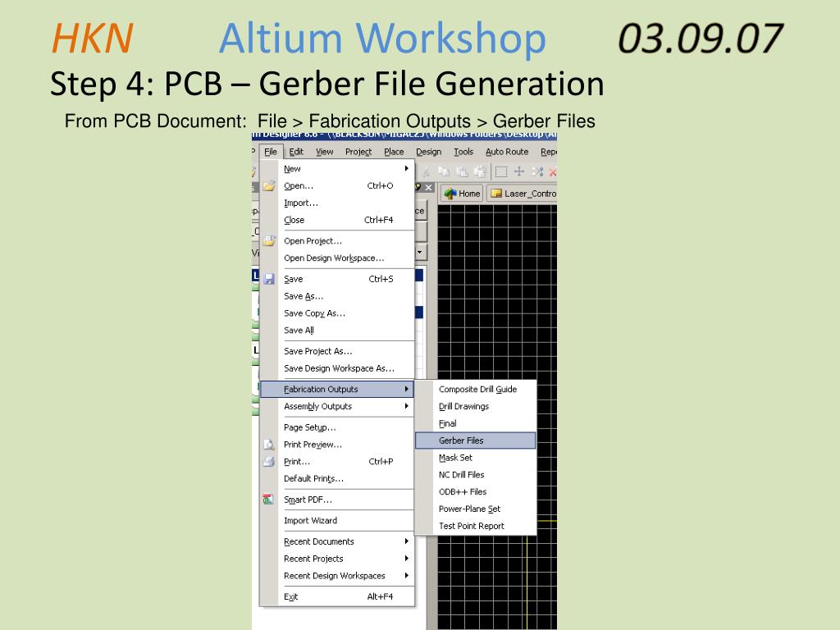Choose the Move Selection crosshair tool

point(519,171)
